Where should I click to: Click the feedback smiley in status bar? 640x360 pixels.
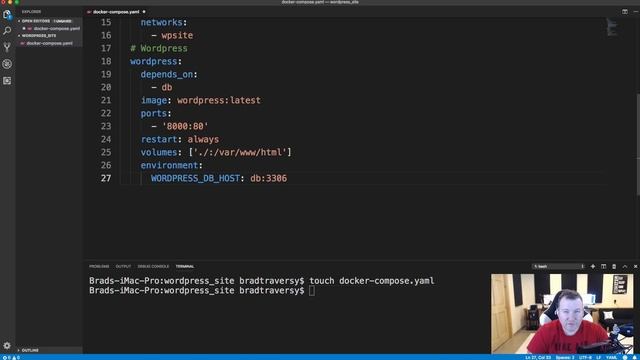(x=625, y=358)
